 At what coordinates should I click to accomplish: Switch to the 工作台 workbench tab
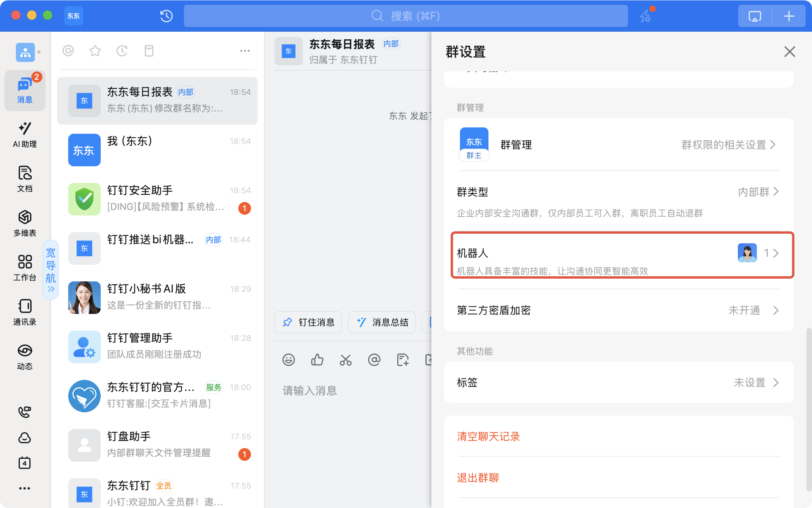pyautogui.click(x=25, y=268)
